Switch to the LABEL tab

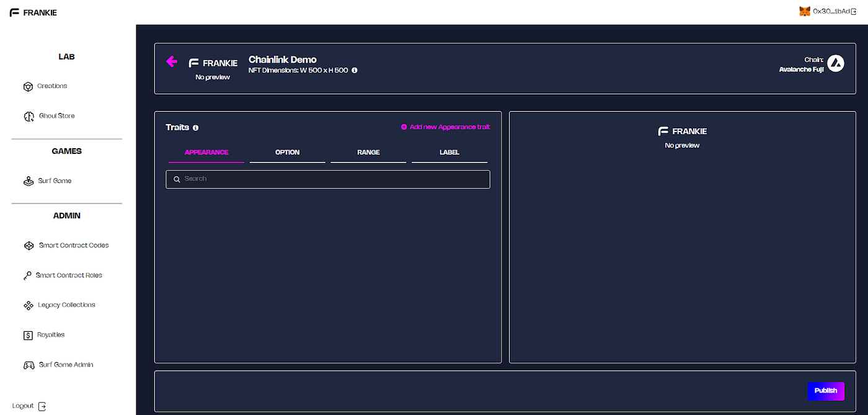pyautogui.click(x=449, y=153)
